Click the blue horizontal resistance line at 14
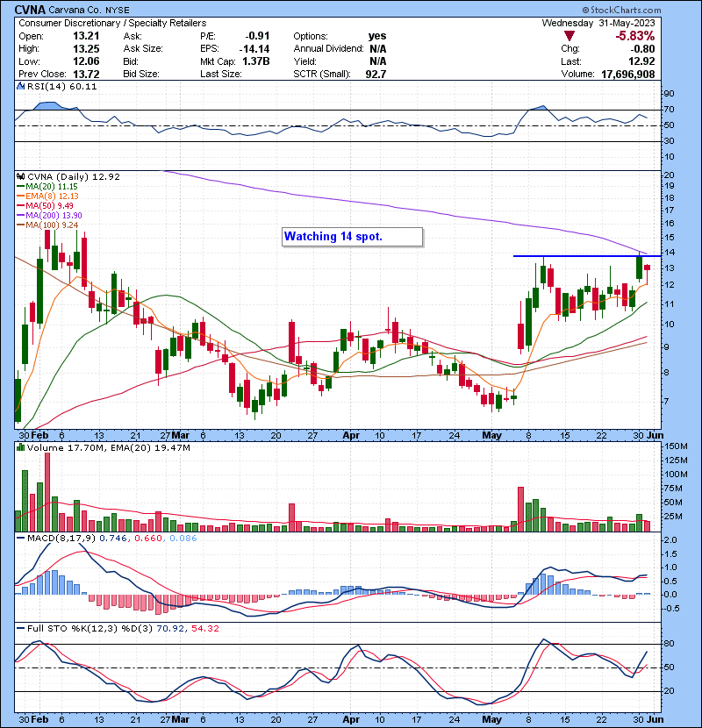This screenshot has height=728, width=702. coord(586,256)
